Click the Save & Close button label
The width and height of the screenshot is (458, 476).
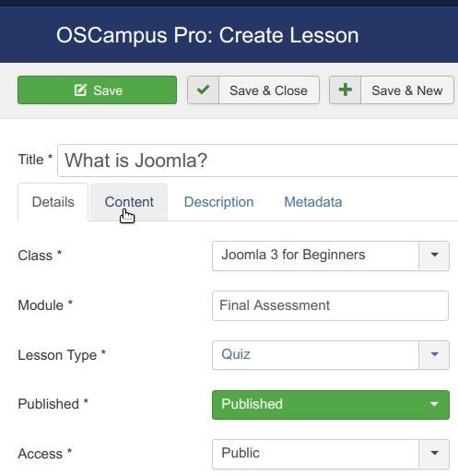pos(268,90)
